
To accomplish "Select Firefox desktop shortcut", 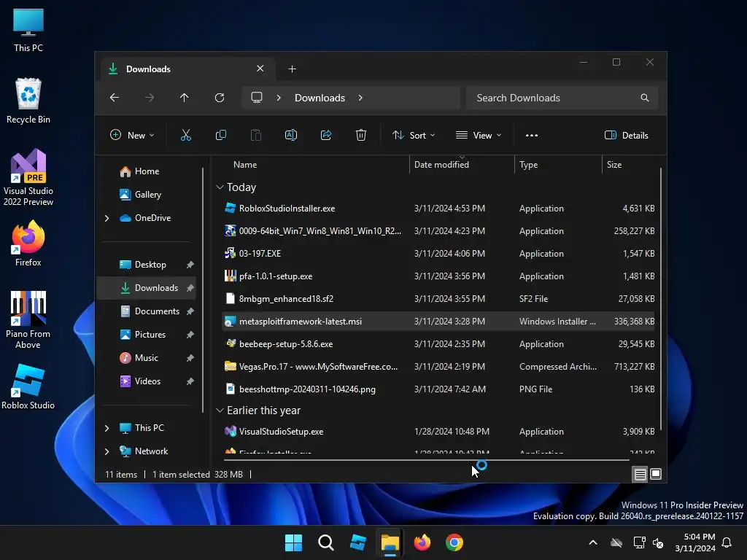I will click(x=28, y=244).
